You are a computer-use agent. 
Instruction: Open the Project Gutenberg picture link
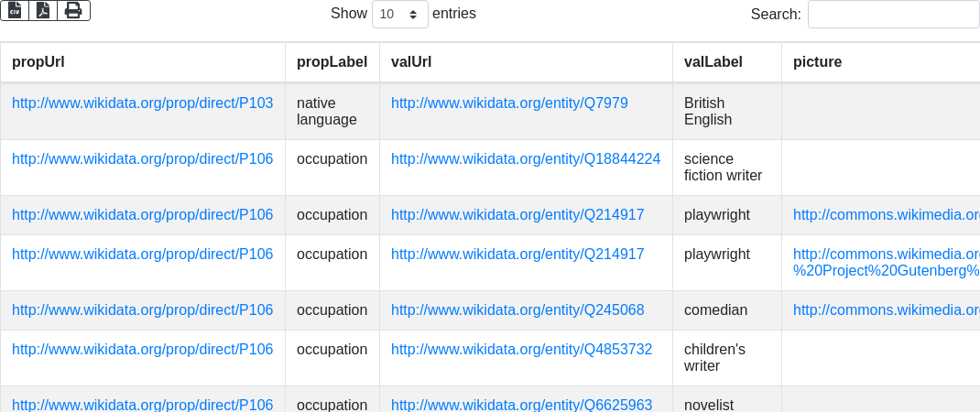(x=886, y=271)
